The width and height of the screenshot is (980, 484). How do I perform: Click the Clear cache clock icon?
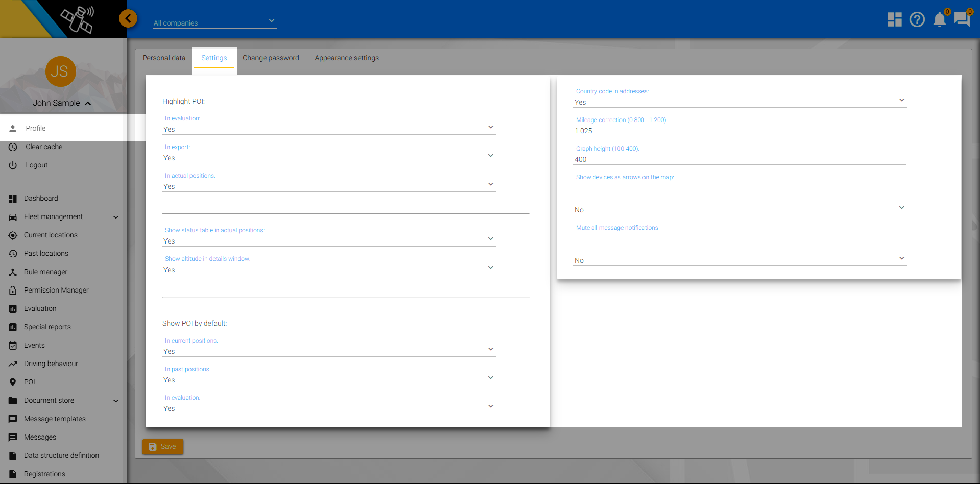tap(13, 147)
